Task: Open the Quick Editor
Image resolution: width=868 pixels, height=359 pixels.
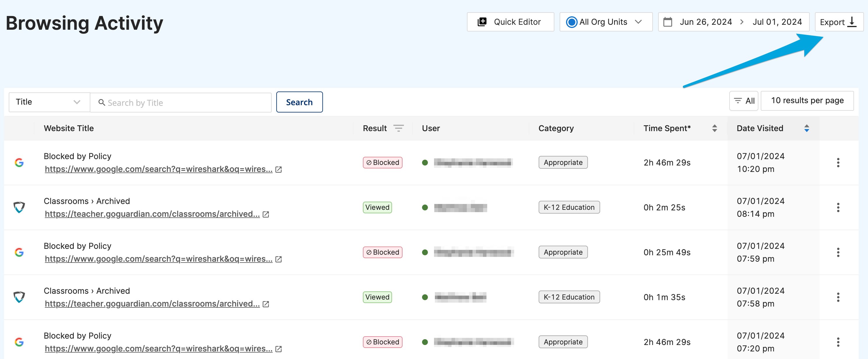Action: click(x=510, y=22)
